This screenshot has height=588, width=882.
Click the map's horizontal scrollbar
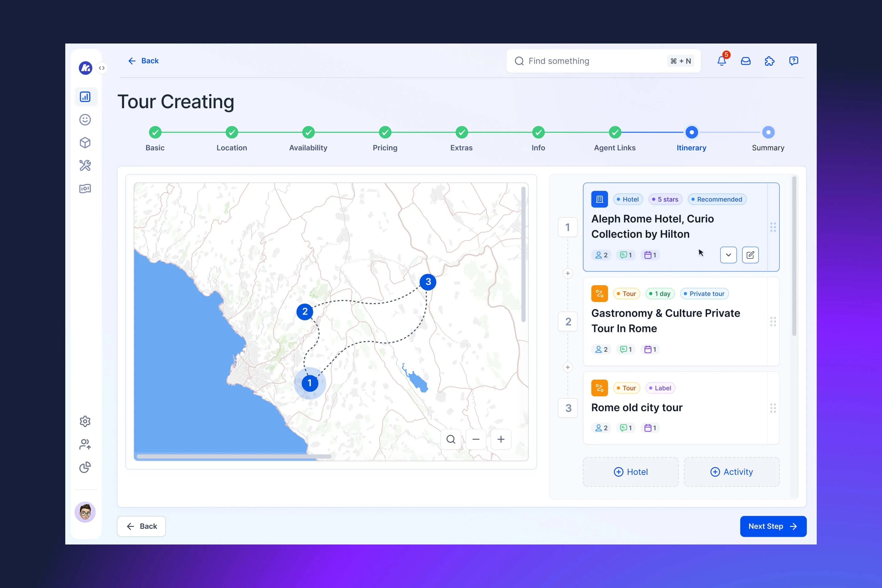(x=234, y=456)
